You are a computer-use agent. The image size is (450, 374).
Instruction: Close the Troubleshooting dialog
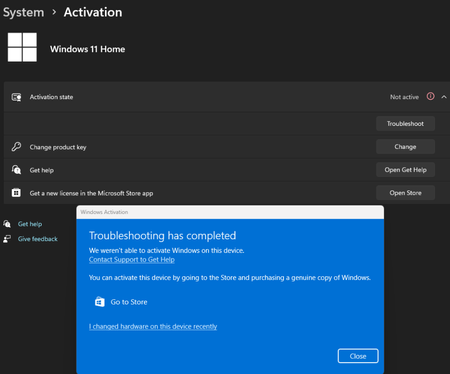point(358,356)
